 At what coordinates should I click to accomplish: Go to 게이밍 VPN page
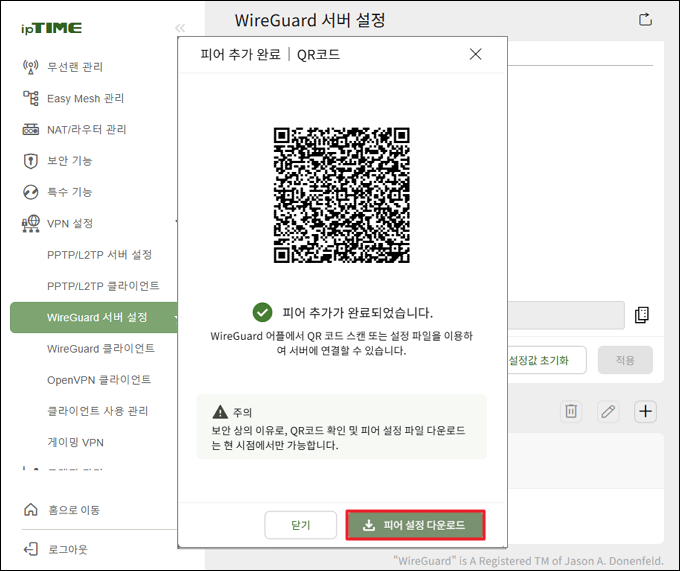75,442
